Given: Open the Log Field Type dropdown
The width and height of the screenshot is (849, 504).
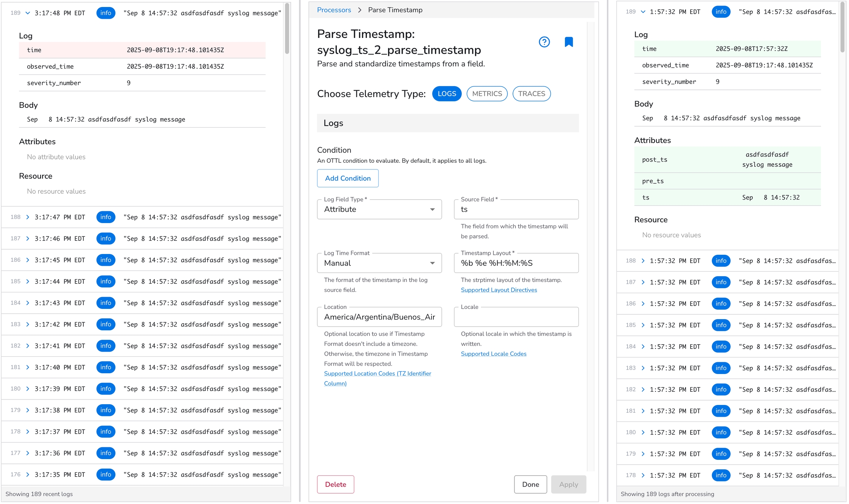Looking at the screenshot, I should tap(379, 209).
